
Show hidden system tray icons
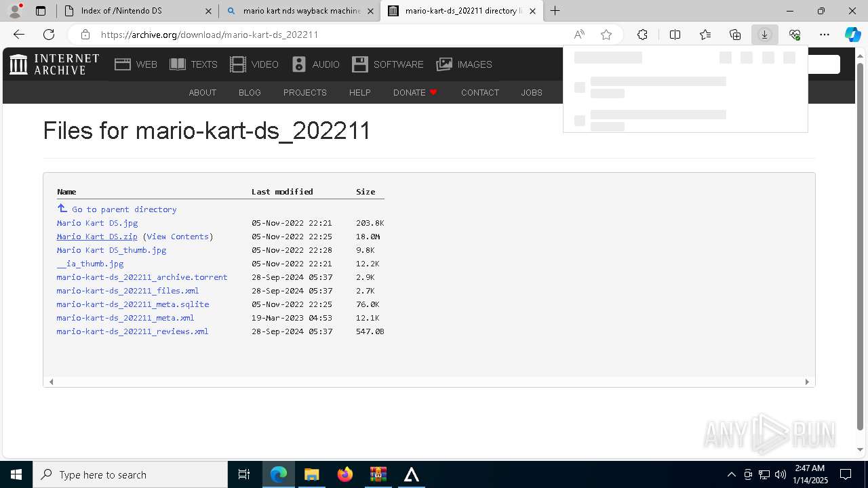pyautogui.click(x=731, y=474)
